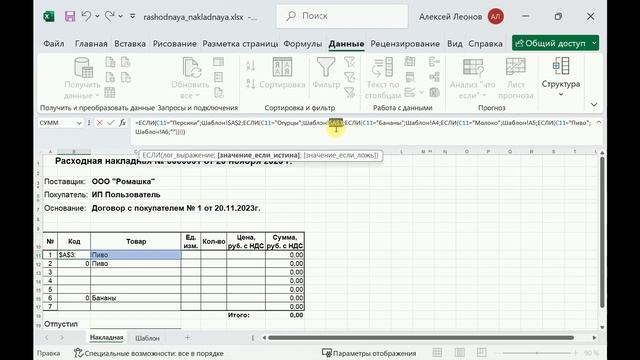Switch to the Вид tab
Viewport: 640px width, 360px height.
click(x=454, y=43)
